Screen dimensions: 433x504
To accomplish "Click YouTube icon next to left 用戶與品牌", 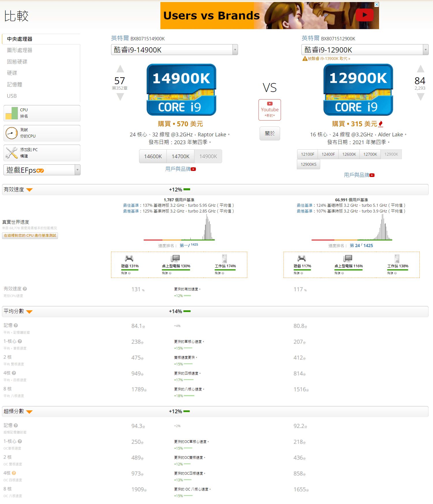I will click(193, 169).
